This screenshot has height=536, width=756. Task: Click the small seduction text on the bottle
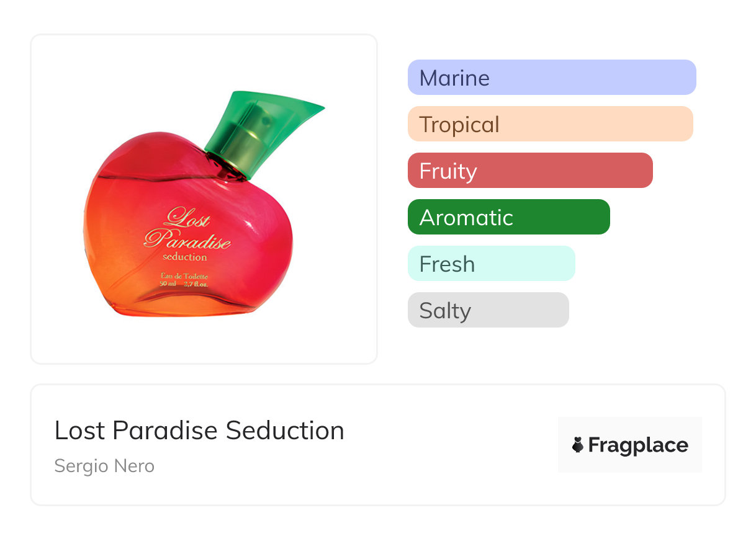coord(184,257)
